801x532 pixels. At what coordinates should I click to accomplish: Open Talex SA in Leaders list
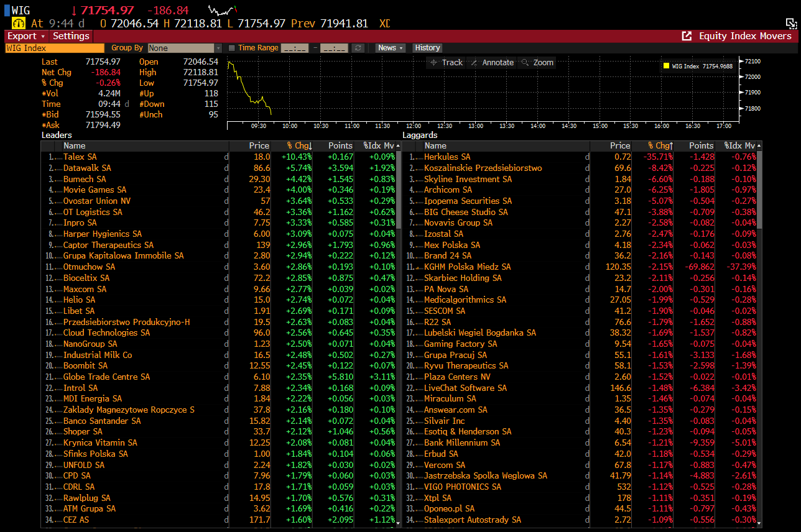tap(80, 157)
